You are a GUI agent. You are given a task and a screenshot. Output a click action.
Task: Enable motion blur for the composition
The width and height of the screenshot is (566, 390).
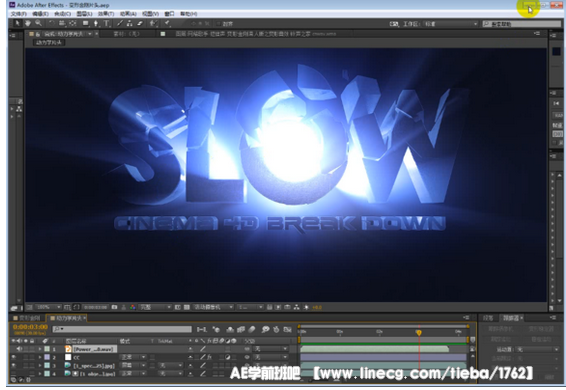click(x=252, y=329)
